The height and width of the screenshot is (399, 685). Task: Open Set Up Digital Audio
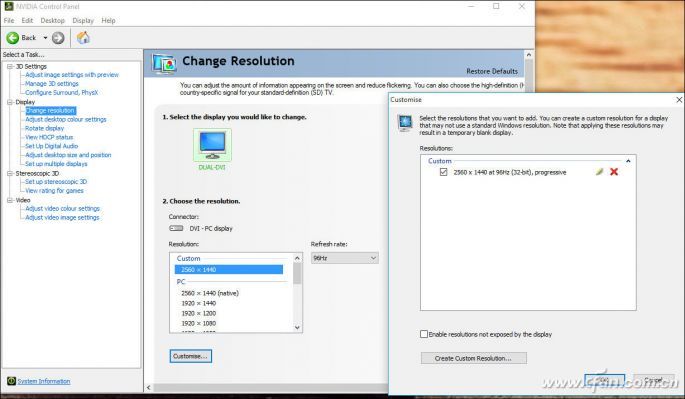coord(51,146)
